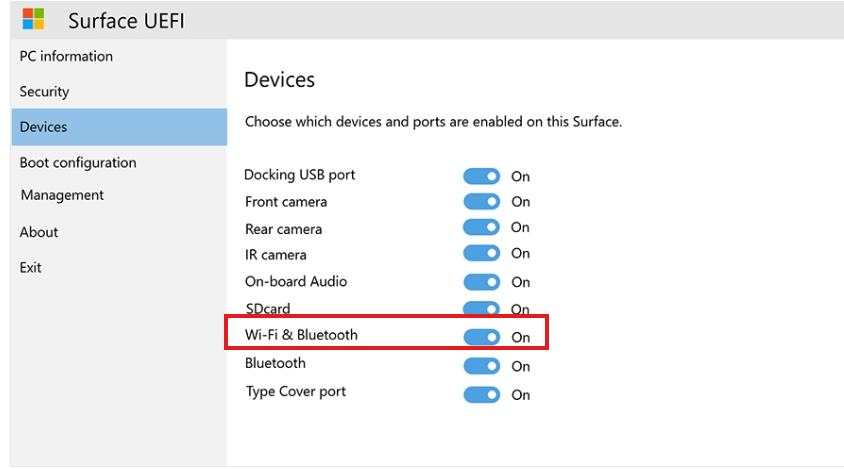Turn off the Front camera switch
Image resolution: width=844 pixels, height=469 pixels.
[481, 201]
